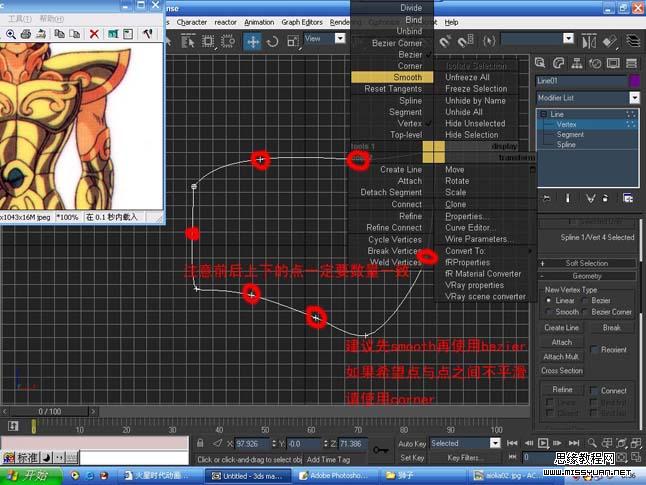Toggle absolute/offset transform type-in icon

pyautogui.click(x=218, y=443)
